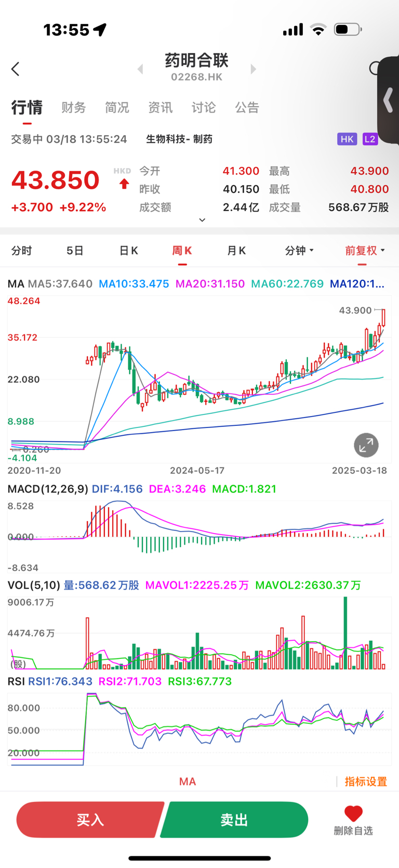Open the 行情 tab
This screenshot has height=868, width=399.
pyautogui.click(x=27, y=108)
